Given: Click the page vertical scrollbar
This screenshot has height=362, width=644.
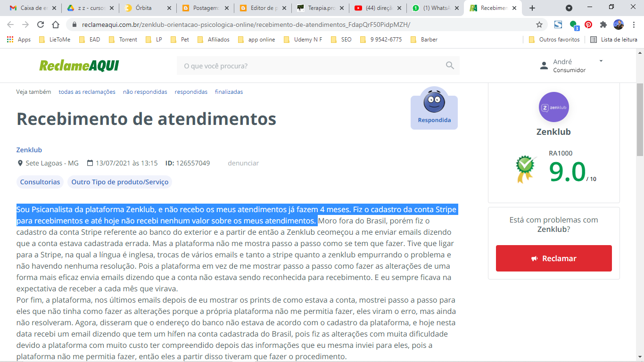Looking at the screenshot, I should click(640, 120).
